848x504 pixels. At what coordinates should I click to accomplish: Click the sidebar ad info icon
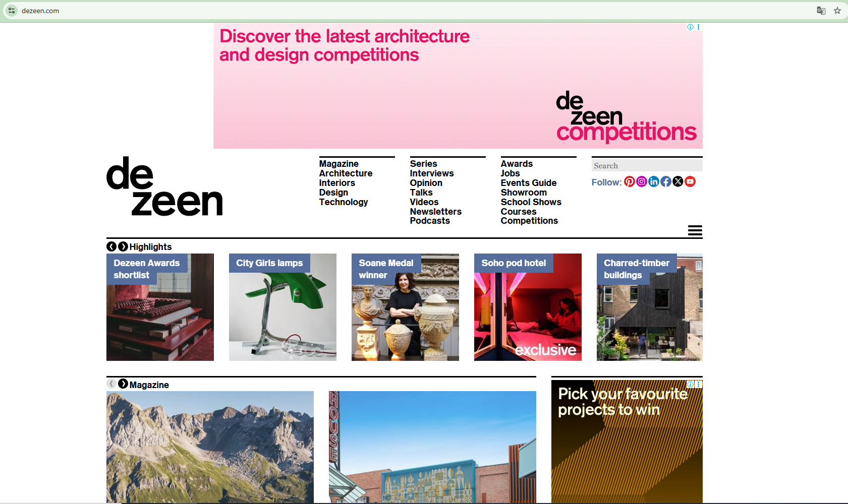coord(690,384)
